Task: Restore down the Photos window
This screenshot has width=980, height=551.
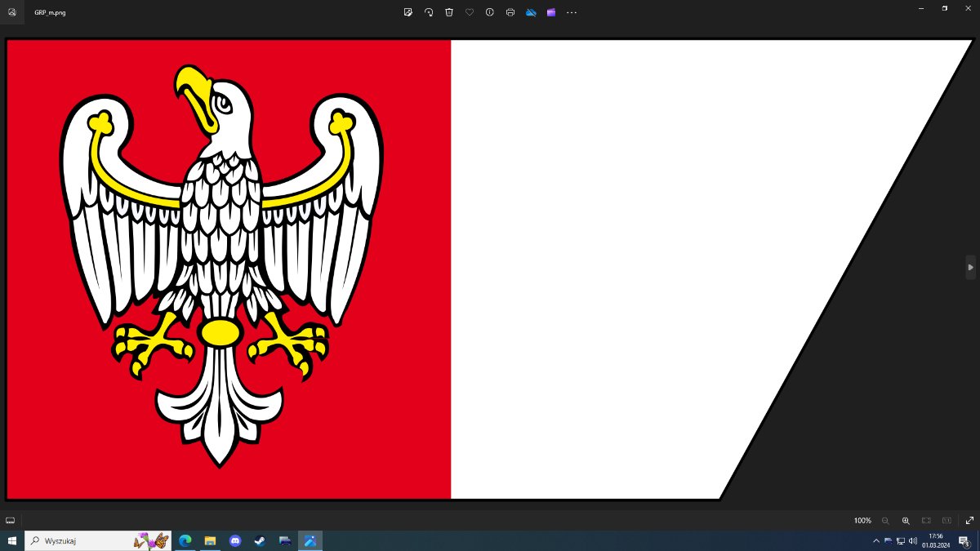Action: [945, 7]
